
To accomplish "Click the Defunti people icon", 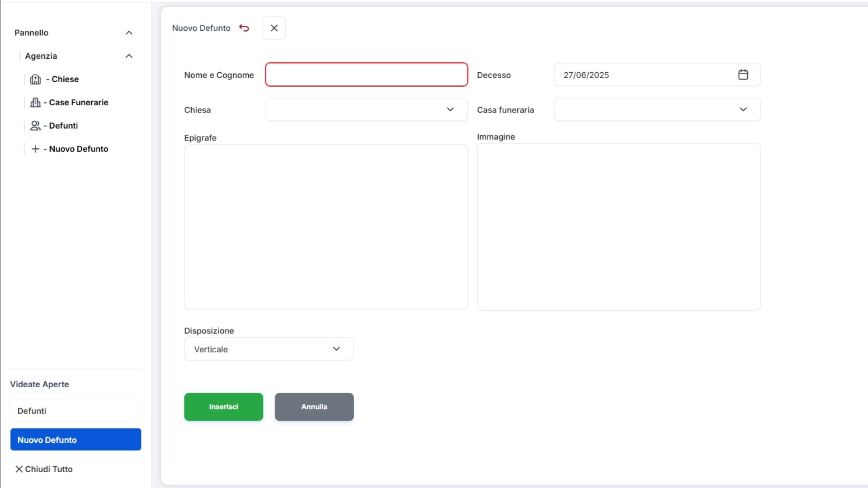I will coord(35,126).
